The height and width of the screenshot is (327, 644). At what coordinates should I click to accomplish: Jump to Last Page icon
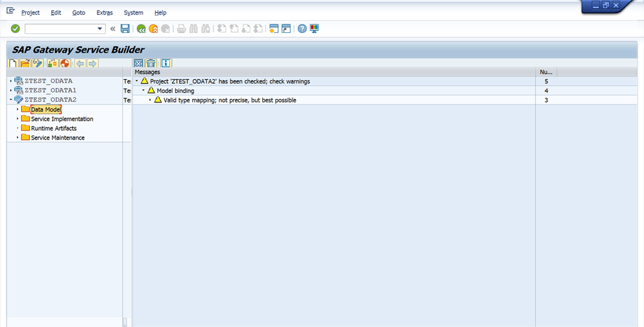pyautogui.click(x=258, y=28)
